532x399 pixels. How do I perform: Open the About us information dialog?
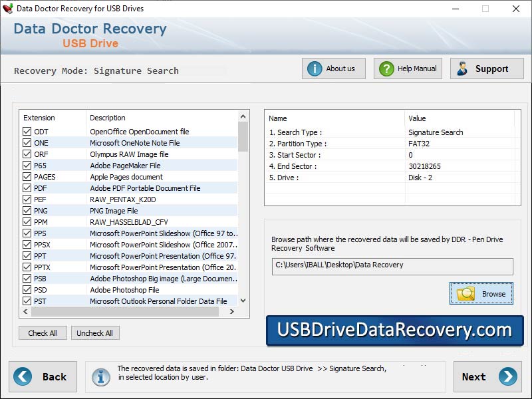[x=332, y=68]
